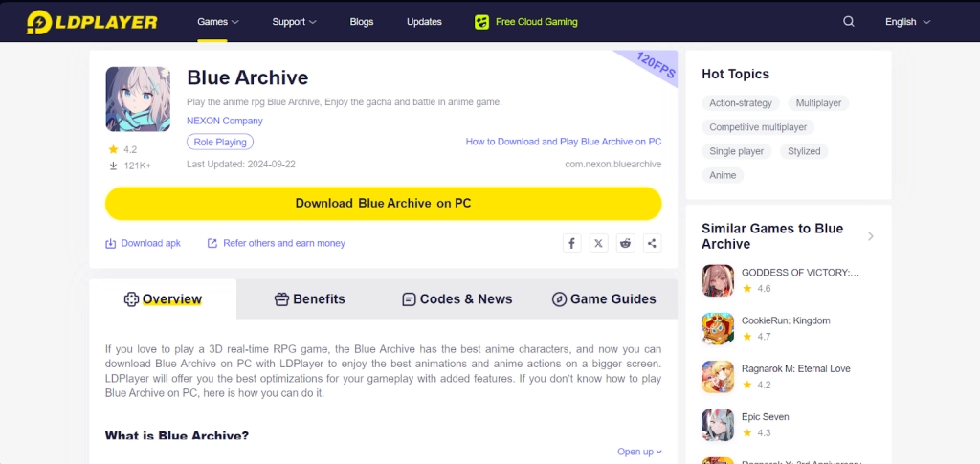This screenshot has height=464, width=980.
Task: Select the Anime topic tag
Action: [x=723, y=175]
